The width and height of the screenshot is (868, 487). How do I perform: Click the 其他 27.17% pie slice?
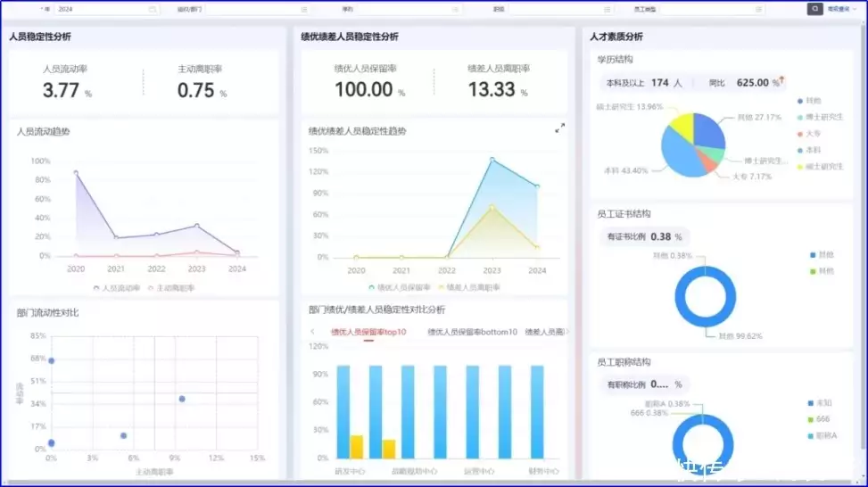point(708,129)
